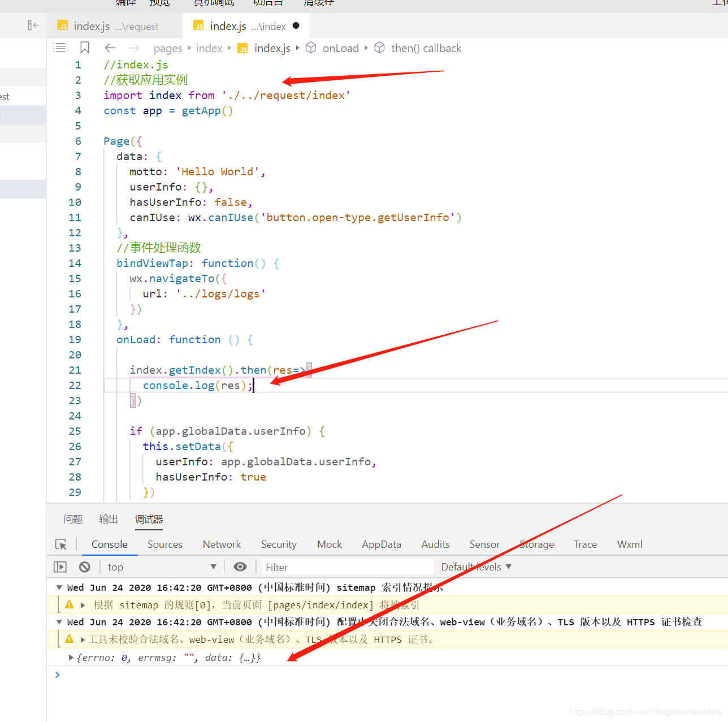Collapse the sidebar with the panel toggle icon

pos(33,25)
